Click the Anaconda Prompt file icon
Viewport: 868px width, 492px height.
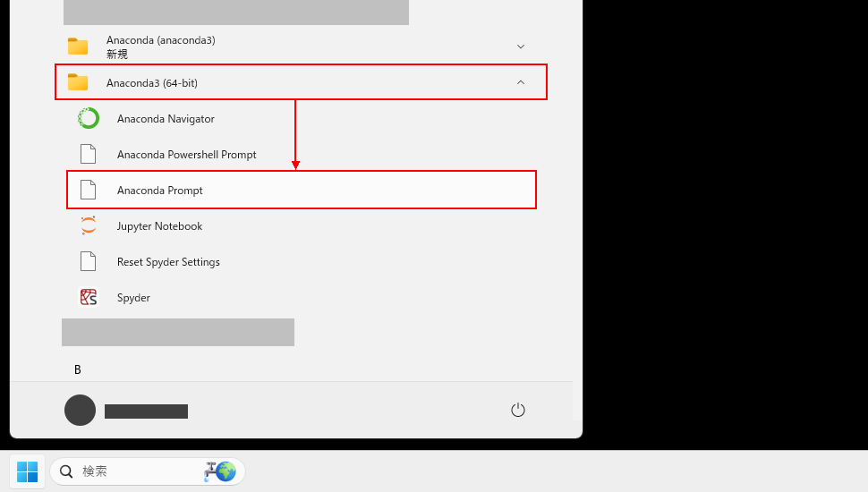point(88,190)
